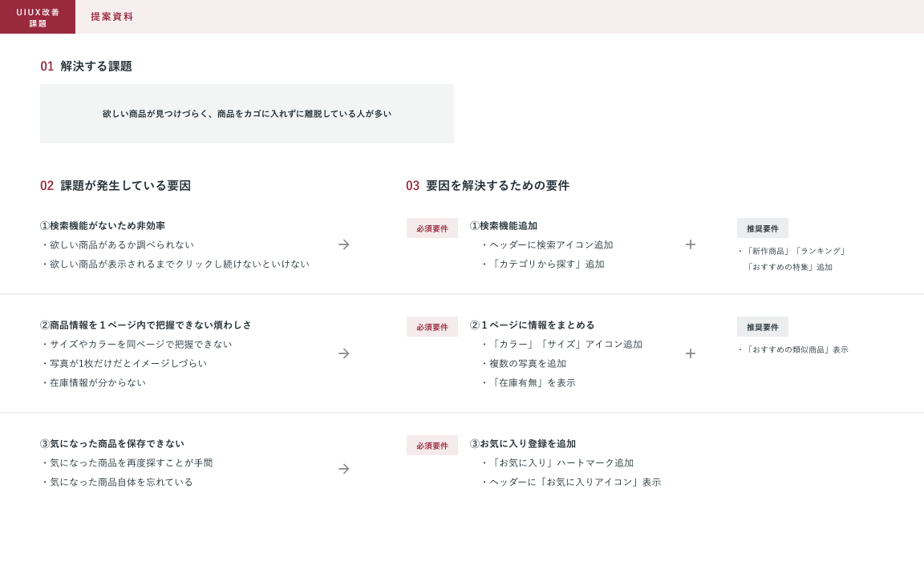Click the 推奨要件 badge above 「新作商品」「ランキング」
Screen dimensions: 924x561
click(763, 228)
